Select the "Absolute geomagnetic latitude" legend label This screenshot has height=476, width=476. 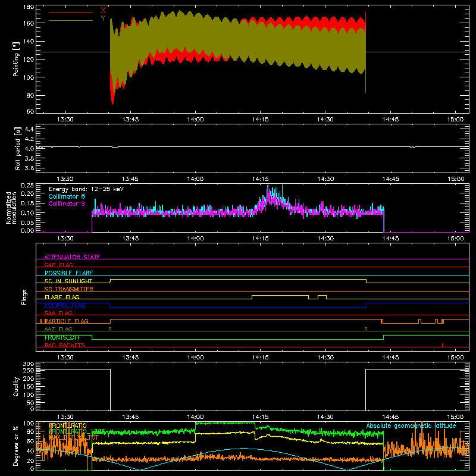[x=411, y=425]
